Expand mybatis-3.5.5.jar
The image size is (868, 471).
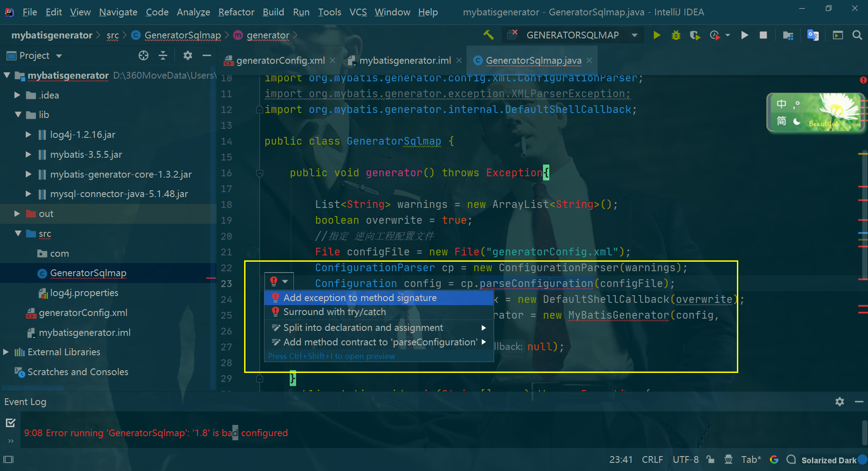click(x=28, y=154)
